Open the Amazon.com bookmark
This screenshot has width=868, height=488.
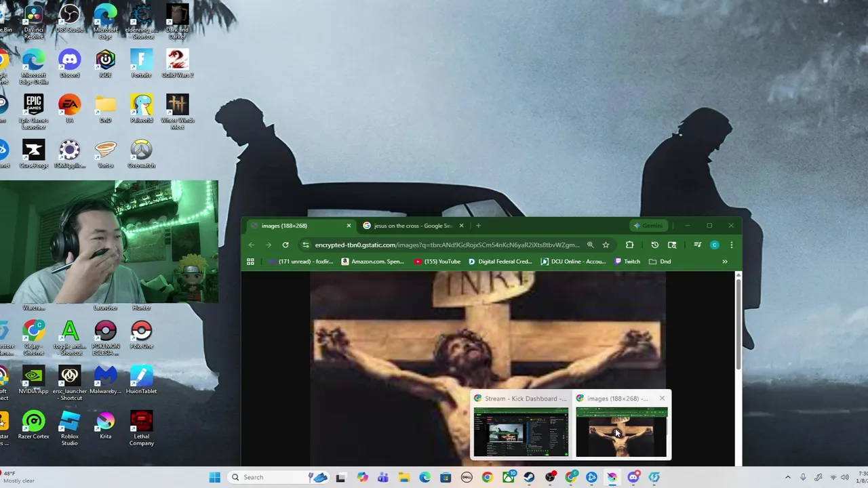click(372, 262)
